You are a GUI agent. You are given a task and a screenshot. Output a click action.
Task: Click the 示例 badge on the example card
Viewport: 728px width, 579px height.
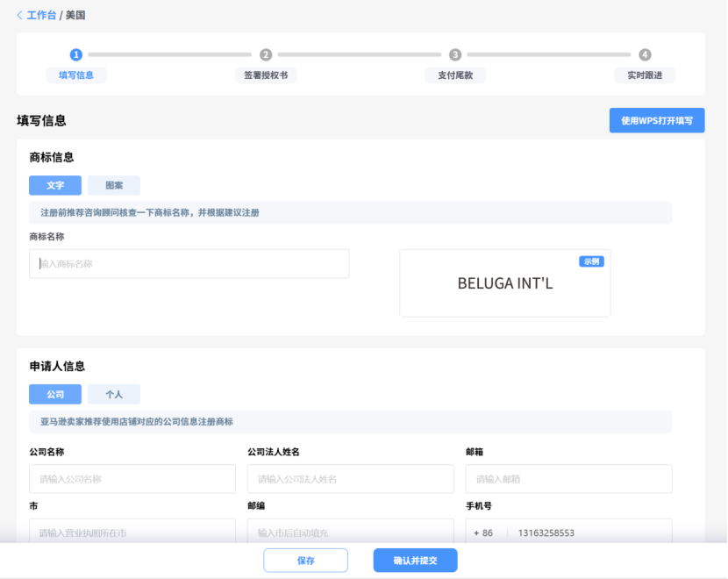591,261
